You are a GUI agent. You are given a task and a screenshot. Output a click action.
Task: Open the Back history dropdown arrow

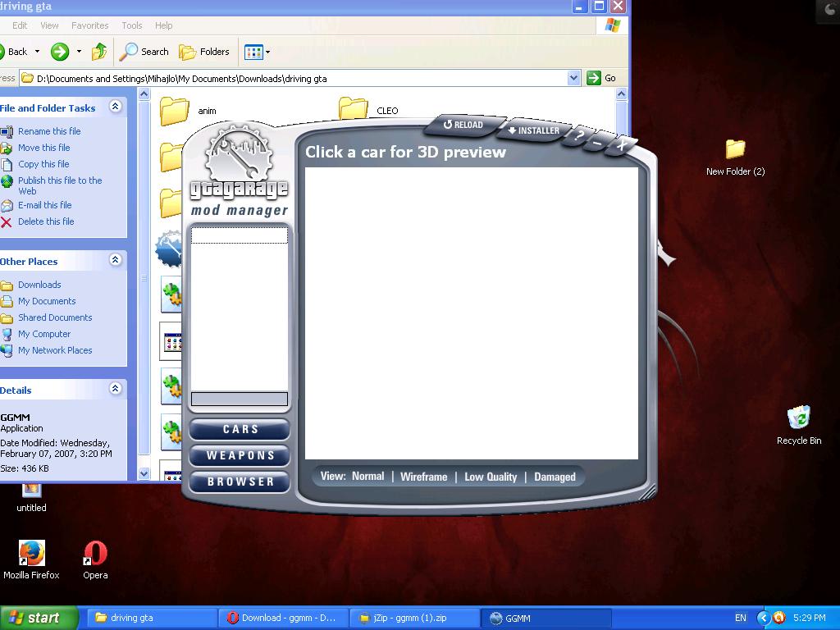(x=37, y=52)
